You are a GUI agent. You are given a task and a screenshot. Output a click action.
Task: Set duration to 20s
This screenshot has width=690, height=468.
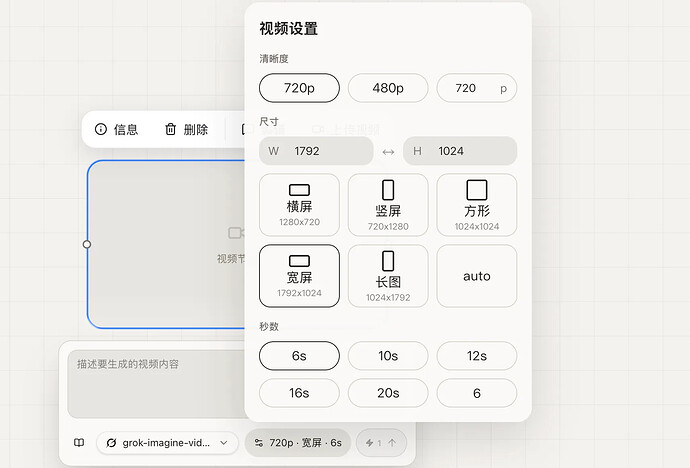point(388,393)
